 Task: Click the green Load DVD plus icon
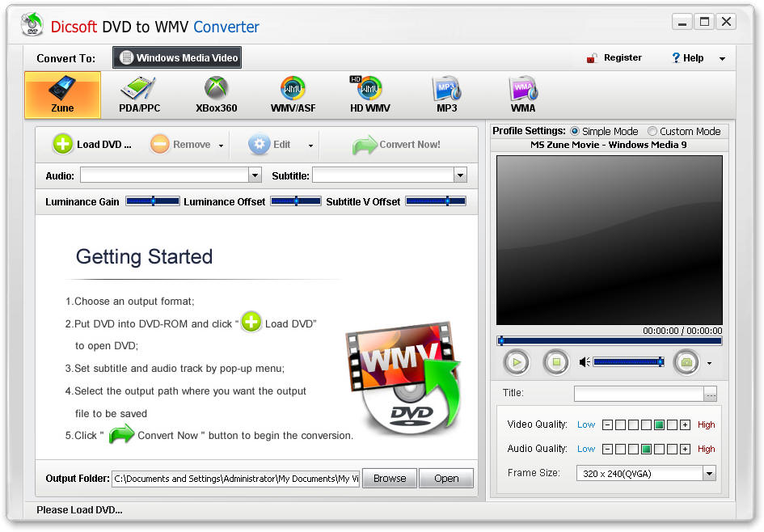[x=63, y=144]
